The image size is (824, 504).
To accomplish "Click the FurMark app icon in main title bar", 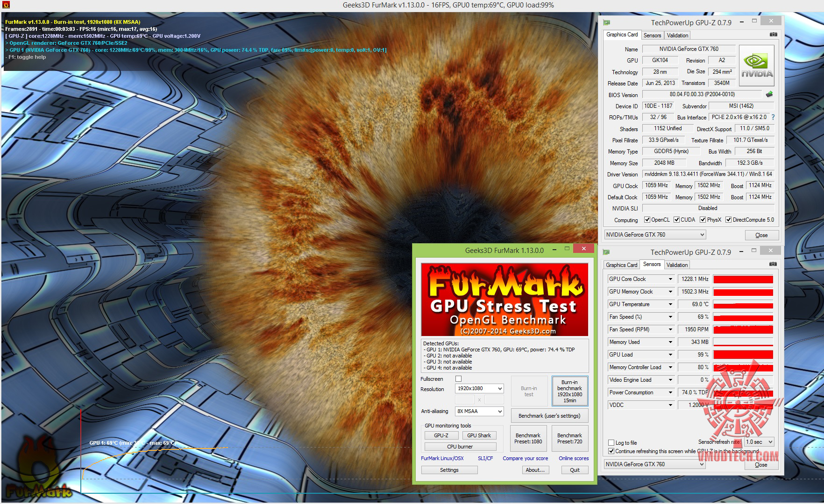I will (6, 5).
